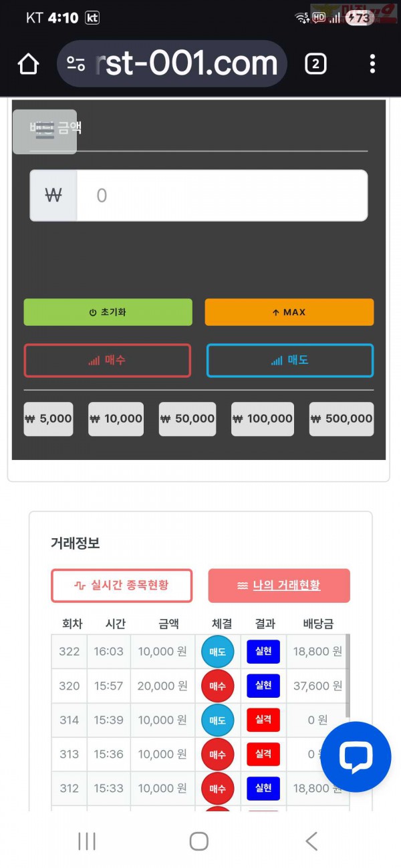Select the ₩ 100,000 amount chip
Image resolution: width=401 pixels, height=868 pixels.
262,419
